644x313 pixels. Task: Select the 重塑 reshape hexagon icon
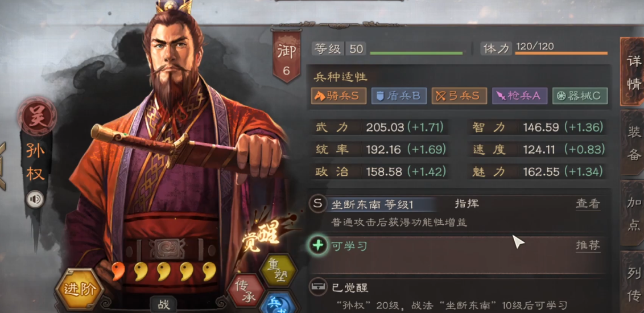point(278,270)
